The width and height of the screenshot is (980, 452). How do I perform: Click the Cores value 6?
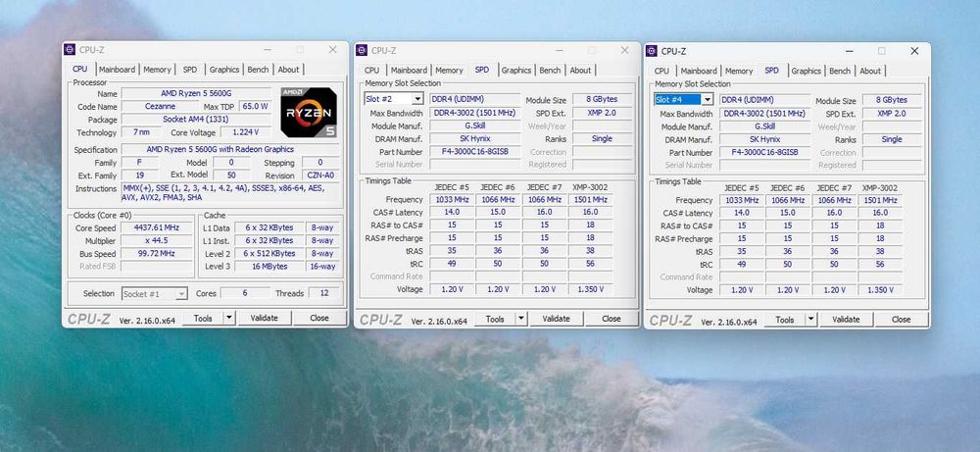click(x=245, y=293)
